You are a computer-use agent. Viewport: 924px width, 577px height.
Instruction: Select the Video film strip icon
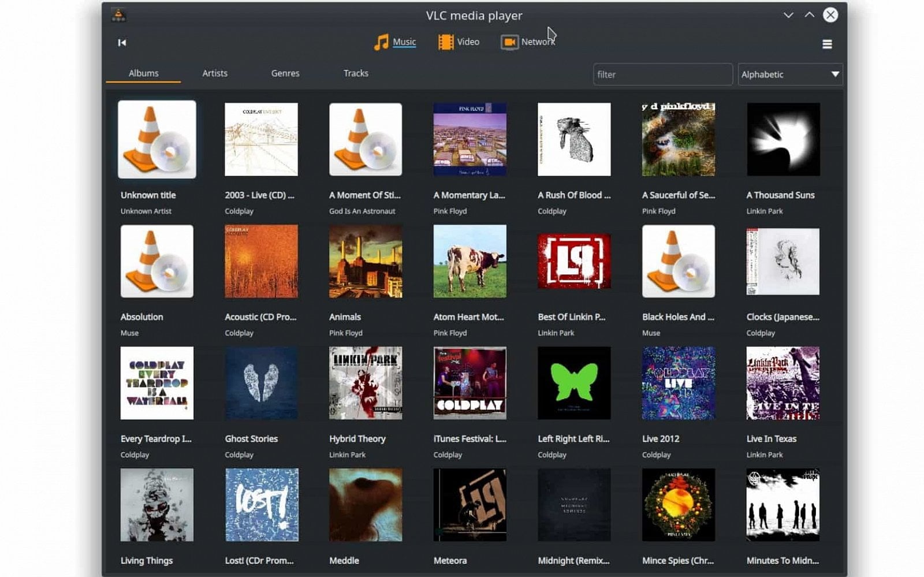(446, 42)
